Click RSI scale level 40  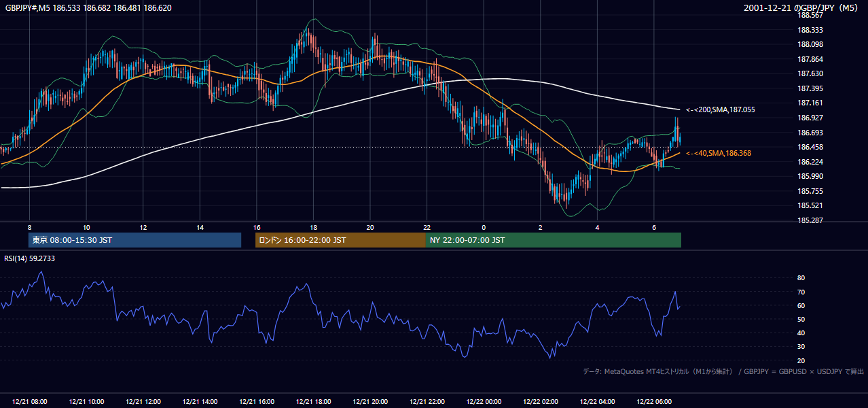click(x=801, y=333)
